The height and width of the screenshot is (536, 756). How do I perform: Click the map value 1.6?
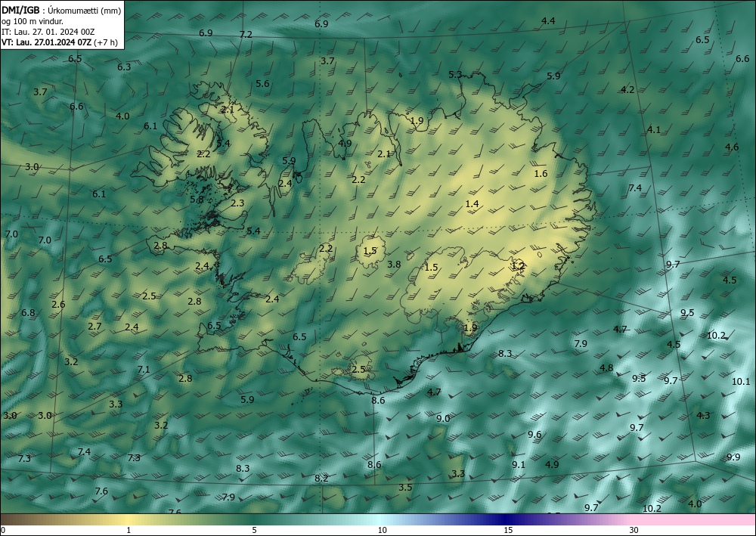(x=541, y=174)
